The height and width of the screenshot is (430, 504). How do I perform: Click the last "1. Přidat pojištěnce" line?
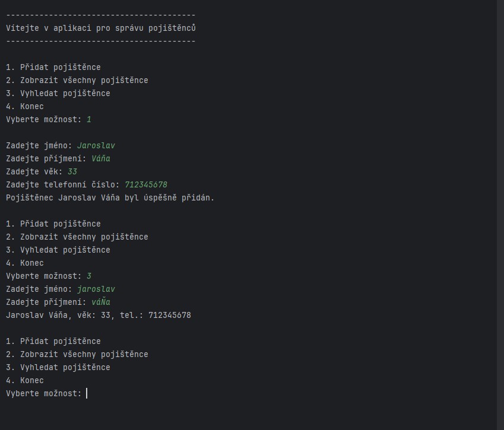tap(53, 341)
